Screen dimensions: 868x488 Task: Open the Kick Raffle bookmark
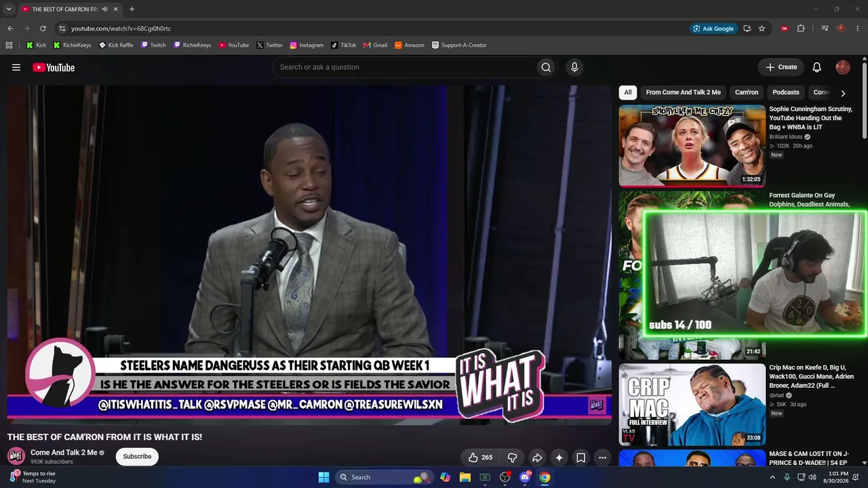coord(116,45)
